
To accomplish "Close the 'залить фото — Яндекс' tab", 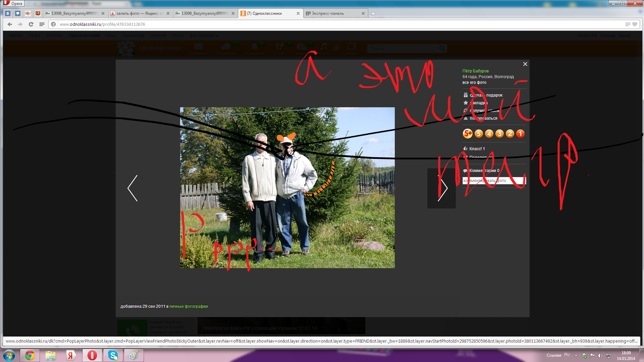I will coord(168,13).
